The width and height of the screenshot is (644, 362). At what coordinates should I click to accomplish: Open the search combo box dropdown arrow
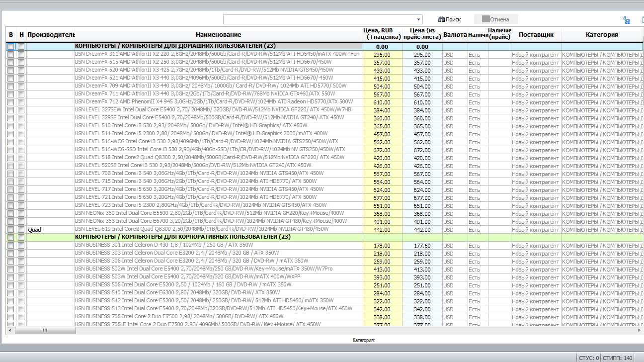419,19
